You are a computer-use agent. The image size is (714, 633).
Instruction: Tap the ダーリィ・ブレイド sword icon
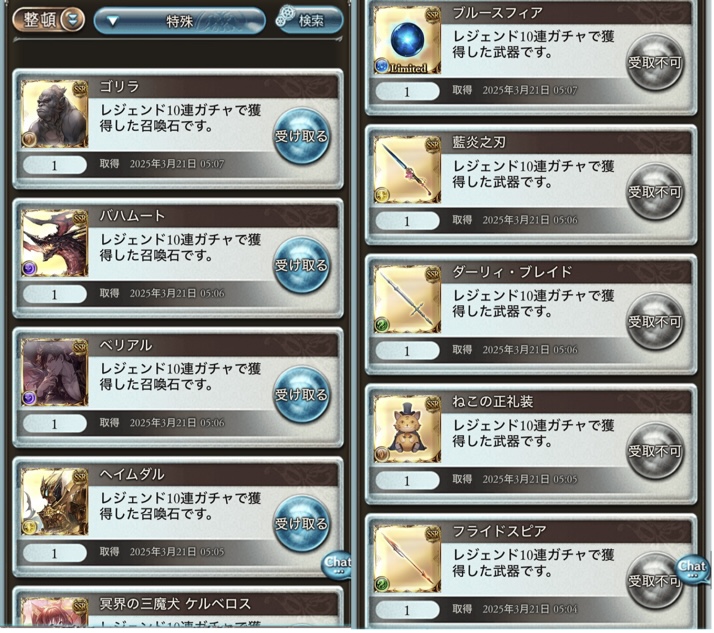[407, 299]
